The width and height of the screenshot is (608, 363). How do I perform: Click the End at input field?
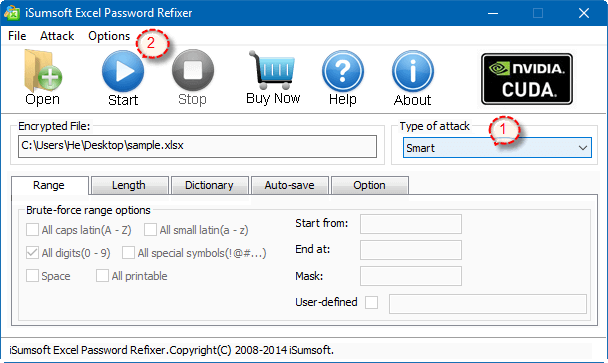pyautogui.click(x=411, y=250)
